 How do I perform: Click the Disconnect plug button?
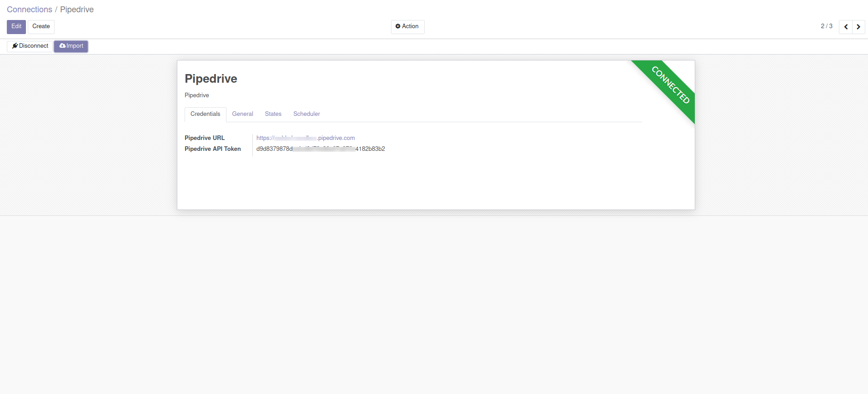click(x=30, y=46)
